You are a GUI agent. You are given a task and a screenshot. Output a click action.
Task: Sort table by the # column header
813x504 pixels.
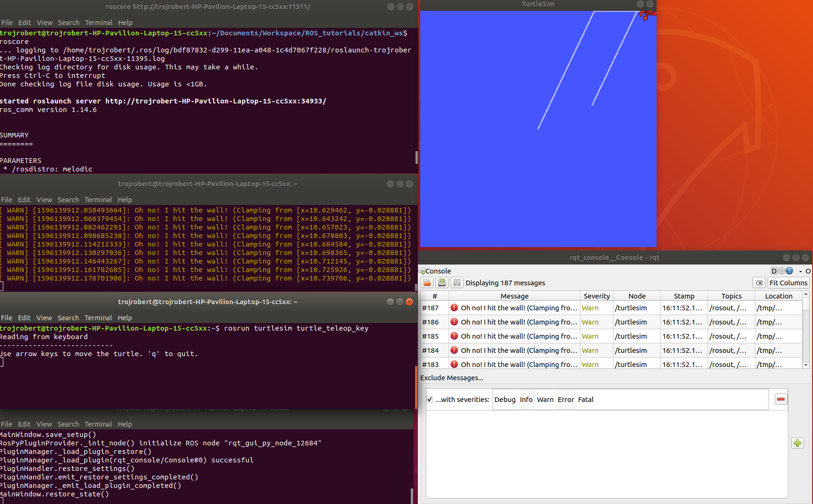click(434, 296)
